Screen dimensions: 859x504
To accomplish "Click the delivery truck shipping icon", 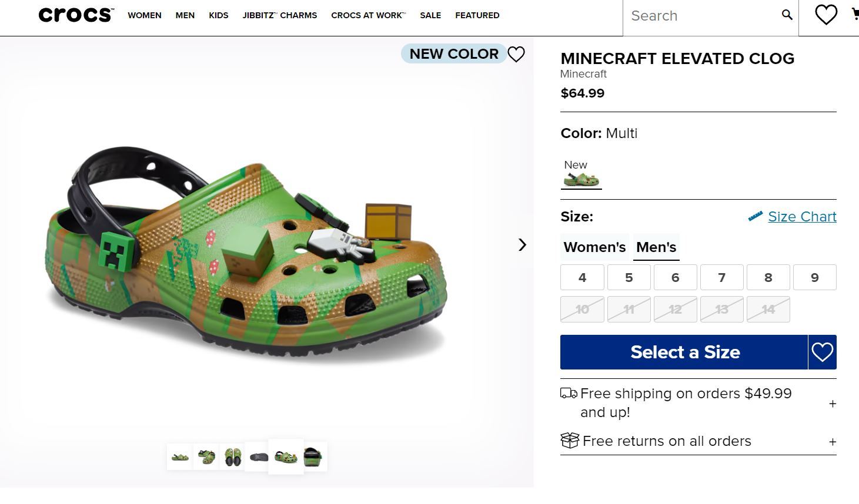I will click(x=569, y=394).
